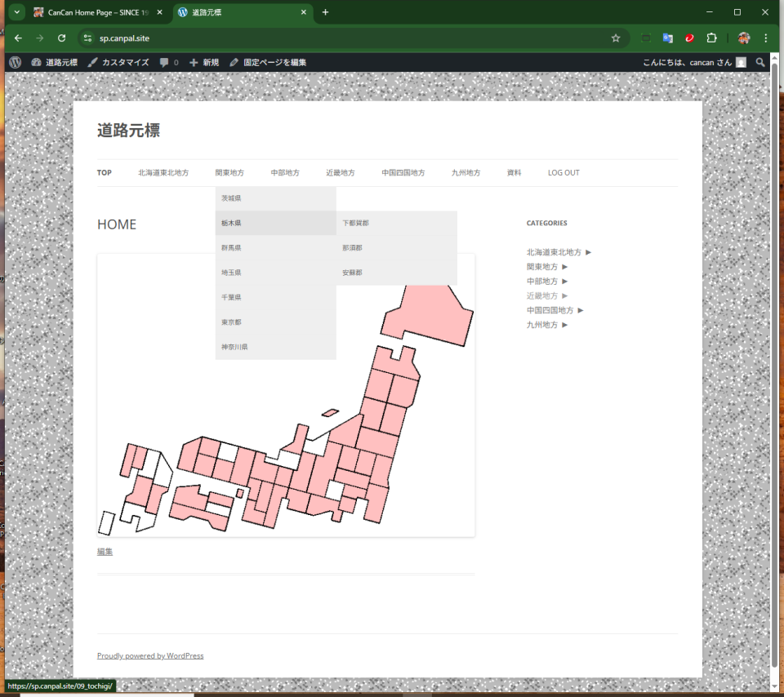
Task: Click the admin bar search magnifier icon
Action: (x=760, y=62)
